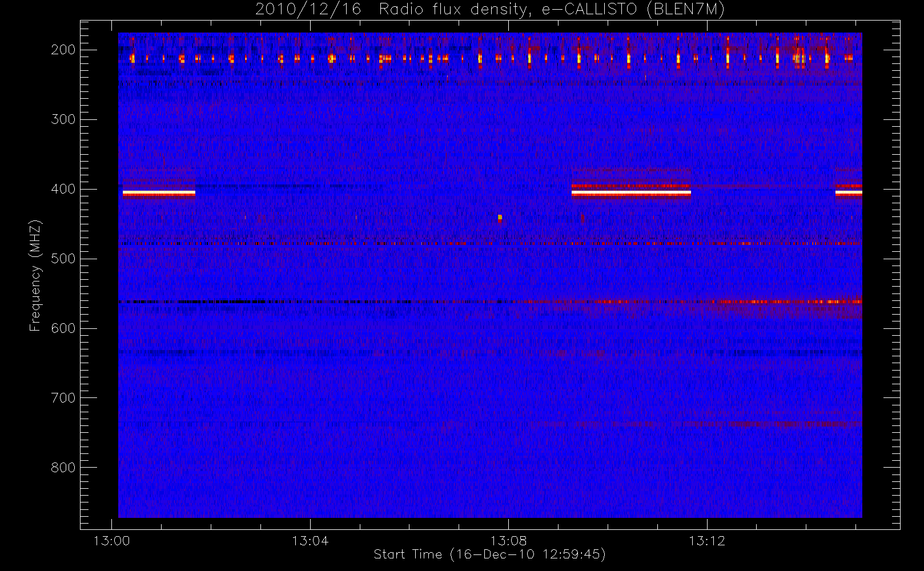Image resolution: width=924 pixels, height=571 pixels.
Task: Click the 500 frequency tick label
Action: click(63, 259)
